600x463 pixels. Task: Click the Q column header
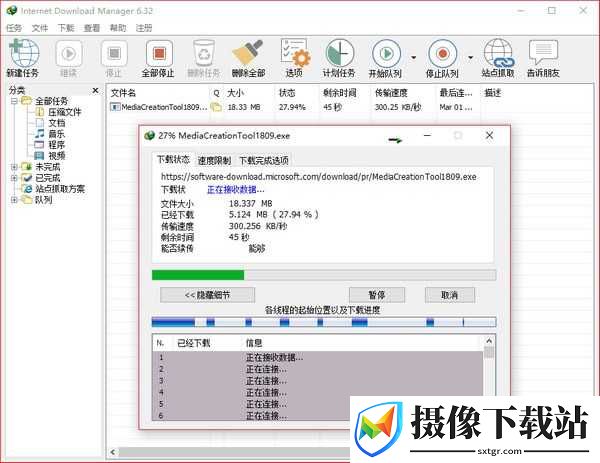coord(217,93)
